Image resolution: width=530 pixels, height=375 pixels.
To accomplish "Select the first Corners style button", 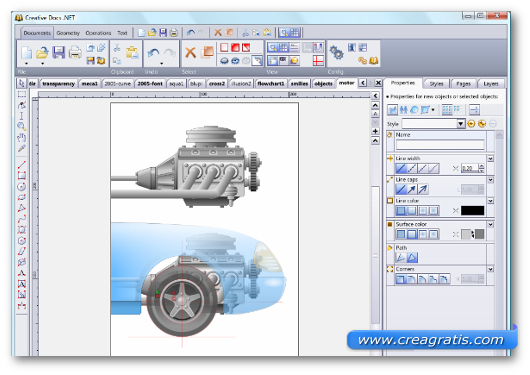I will (401, 279).
